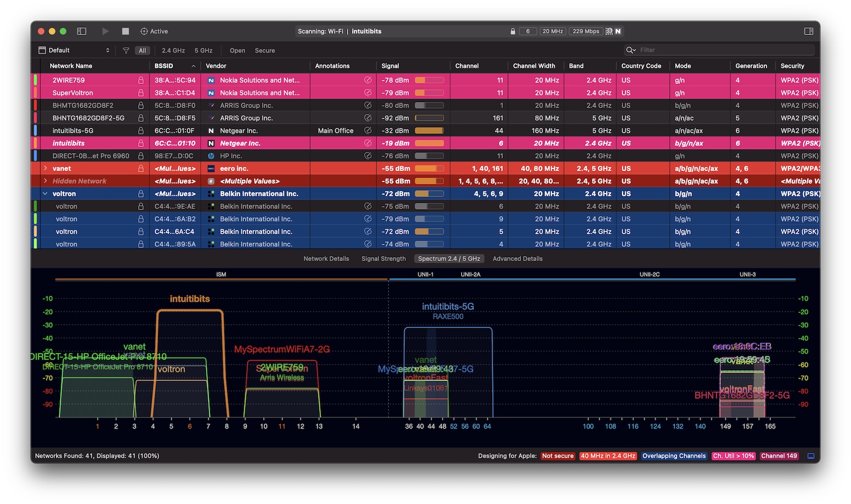Click the lock icon on intuitibits-5G row
The width and height of the screenshot is (851, 504).
pos(141,131)
